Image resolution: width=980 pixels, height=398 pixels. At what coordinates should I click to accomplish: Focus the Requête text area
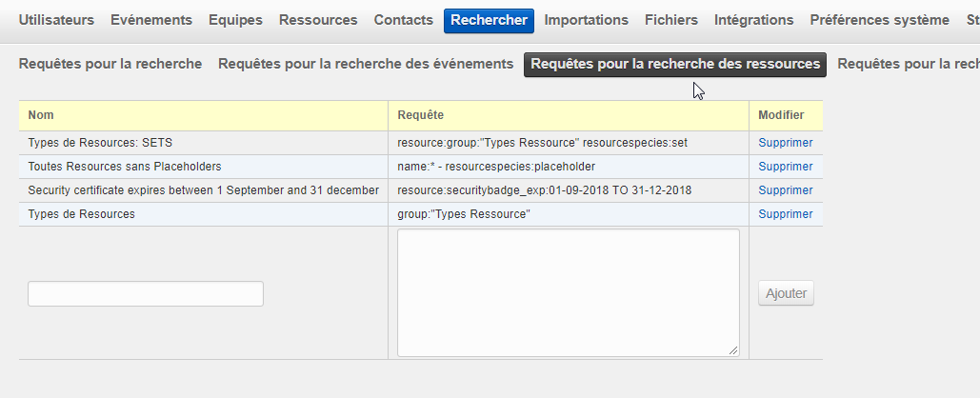568,292
